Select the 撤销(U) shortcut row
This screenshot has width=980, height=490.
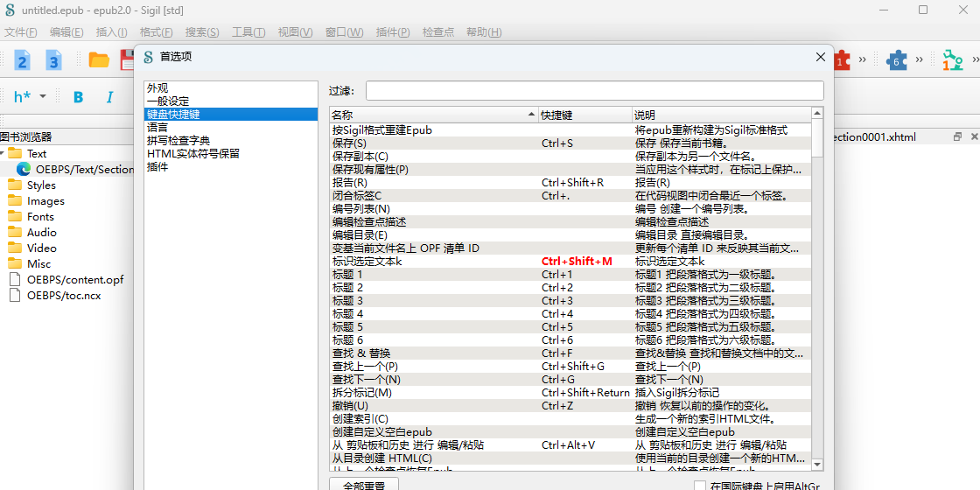tap(570, 406)
